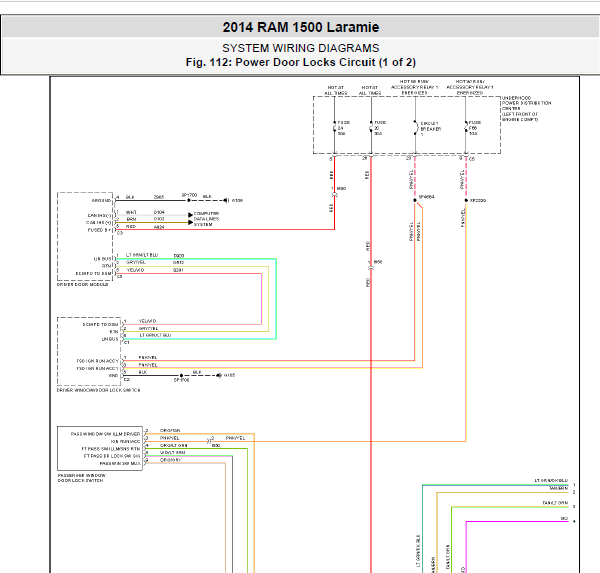Click the 'SP1700' splice label
This screenshot has height=573, width=600.
click(189, 195)
